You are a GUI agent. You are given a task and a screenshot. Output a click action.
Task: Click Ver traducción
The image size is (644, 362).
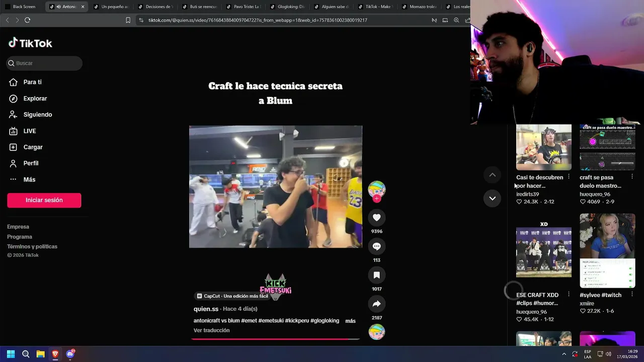[x=211, y=330]
